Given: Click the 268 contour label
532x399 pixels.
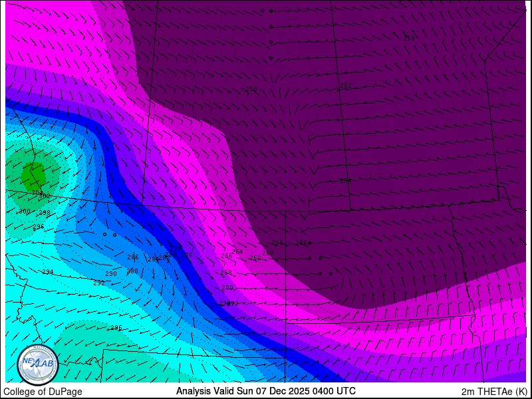Looking at the screenshot, I should point(226,273).
